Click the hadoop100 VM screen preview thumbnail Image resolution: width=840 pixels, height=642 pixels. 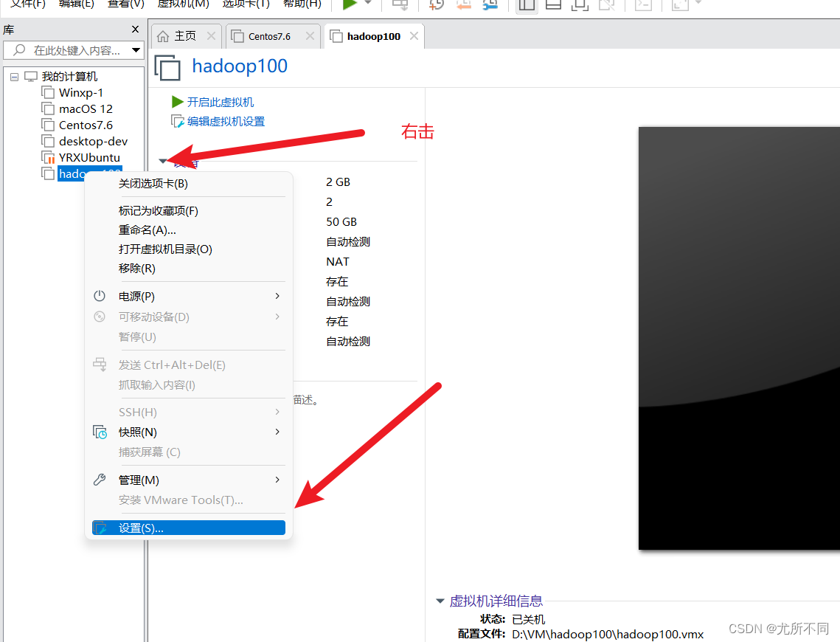739,338
